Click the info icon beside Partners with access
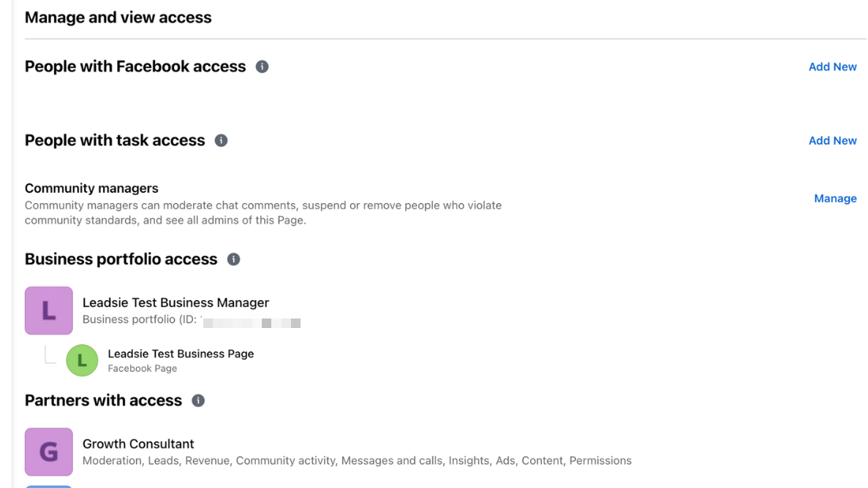The width and height of the screenshot is (868, 488). tap(197, 400)
